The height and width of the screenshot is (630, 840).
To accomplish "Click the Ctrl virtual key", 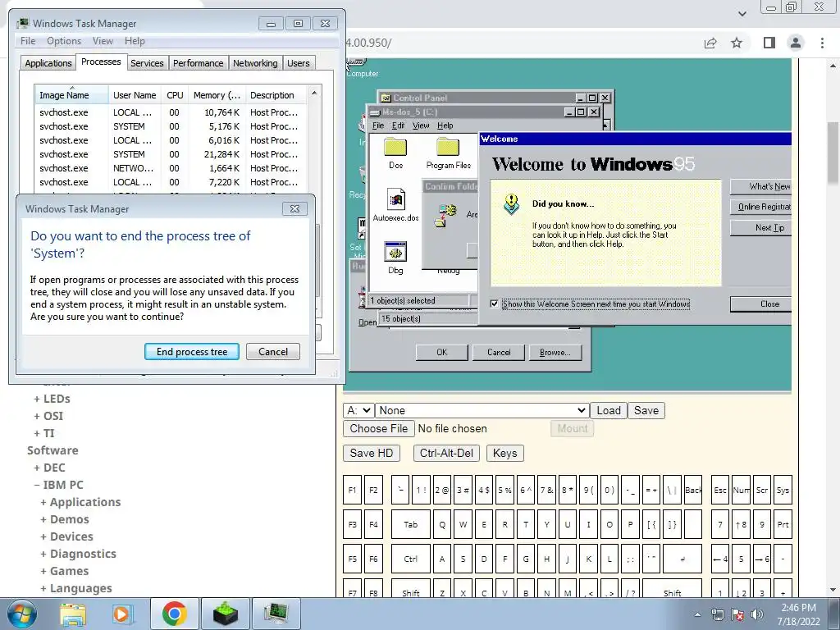I will click(x=410, y=559).
